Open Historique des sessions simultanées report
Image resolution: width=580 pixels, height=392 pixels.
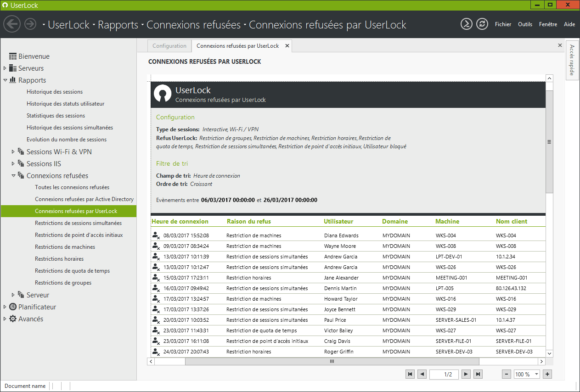(x=70, y=128)
